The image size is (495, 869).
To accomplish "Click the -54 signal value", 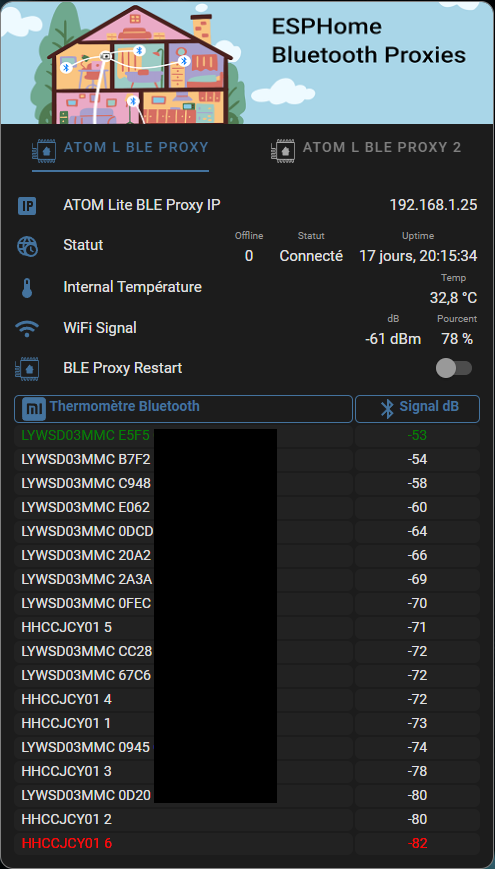I will tap(417, 459).
